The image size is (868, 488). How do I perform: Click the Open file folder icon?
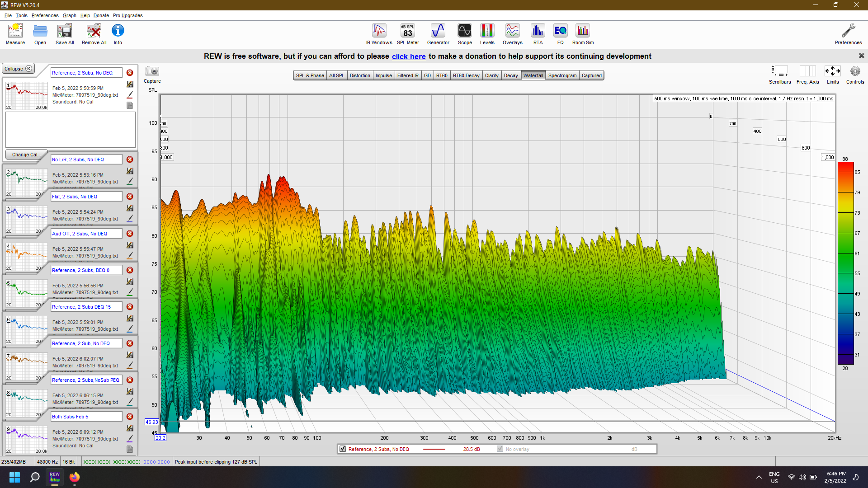pos(40,34)
